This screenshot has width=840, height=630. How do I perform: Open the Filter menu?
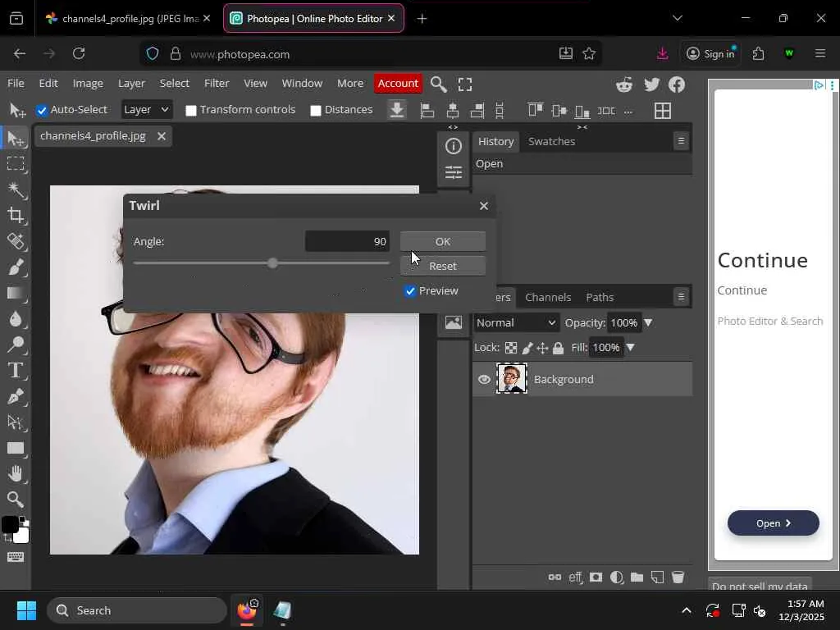217,83
